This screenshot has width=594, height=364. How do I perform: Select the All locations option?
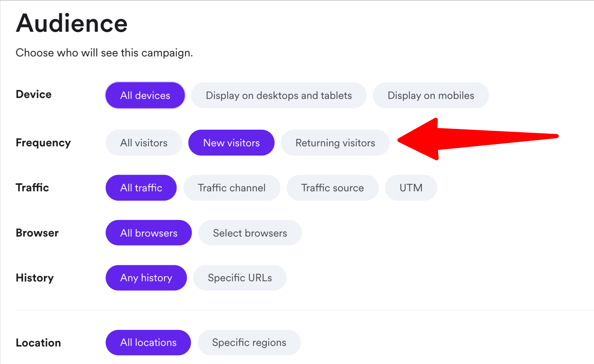(x=148, y=342)
